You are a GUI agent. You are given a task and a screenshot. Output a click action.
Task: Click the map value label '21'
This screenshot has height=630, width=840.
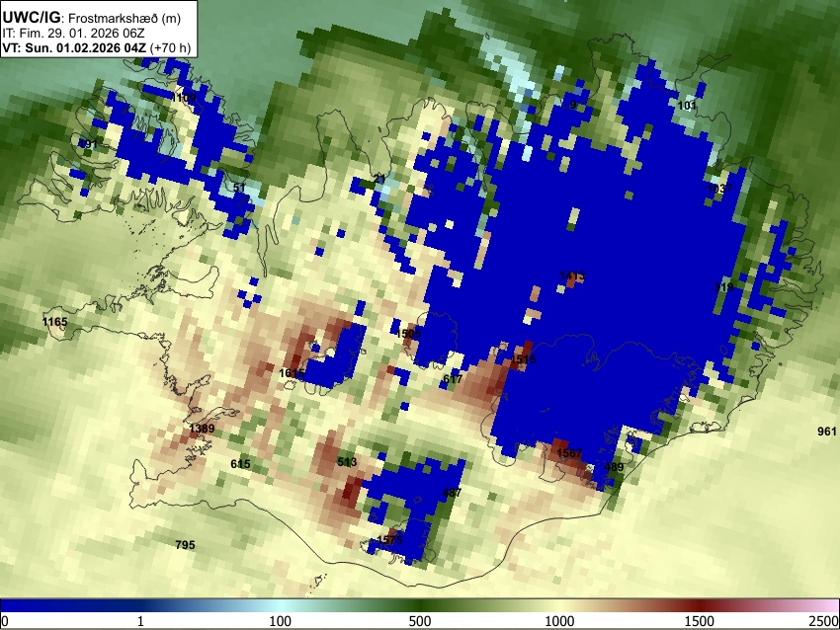point(379,179)
